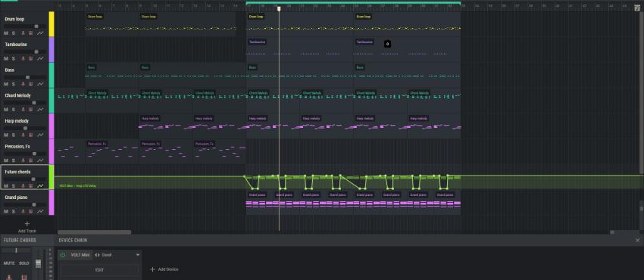Show automation for the Tambourine track
The width and height of the screenshot is (644, 280).
point(40,58)
